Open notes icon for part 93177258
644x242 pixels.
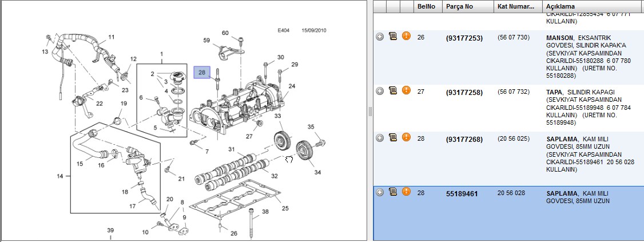pos(393,90)
